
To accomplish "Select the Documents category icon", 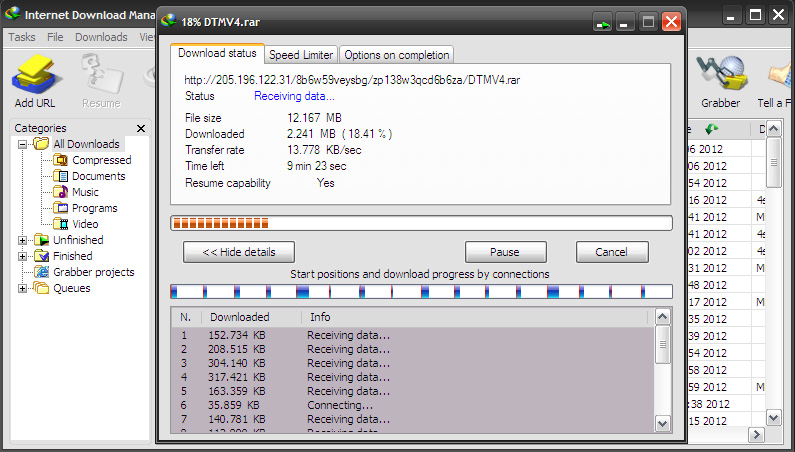I will [60, 176].
